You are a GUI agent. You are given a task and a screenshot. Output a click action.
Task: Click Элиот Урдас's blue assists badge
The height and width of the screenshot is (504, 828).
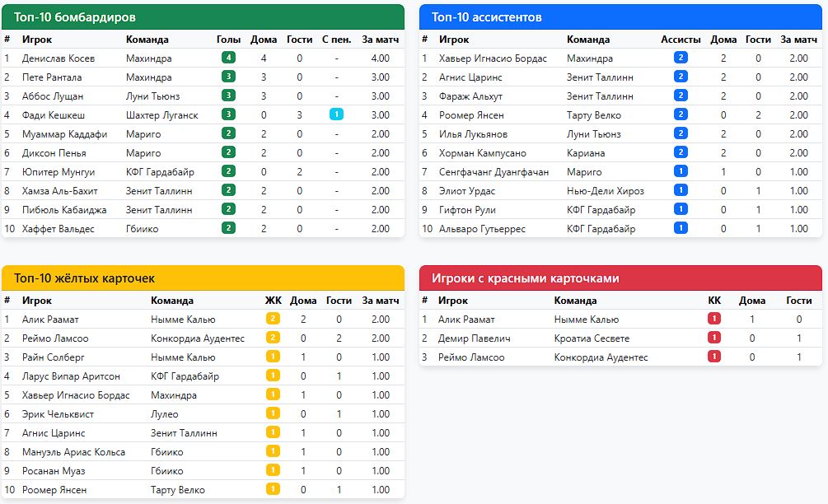pyautogui.click(x=681, y=191)
